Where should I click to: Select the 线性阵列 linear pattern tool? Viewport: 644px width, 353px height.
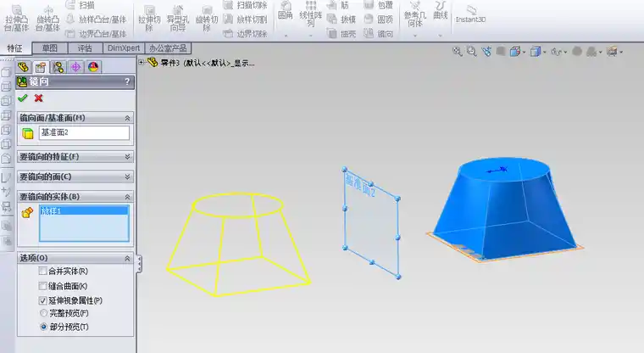point(310,14)
